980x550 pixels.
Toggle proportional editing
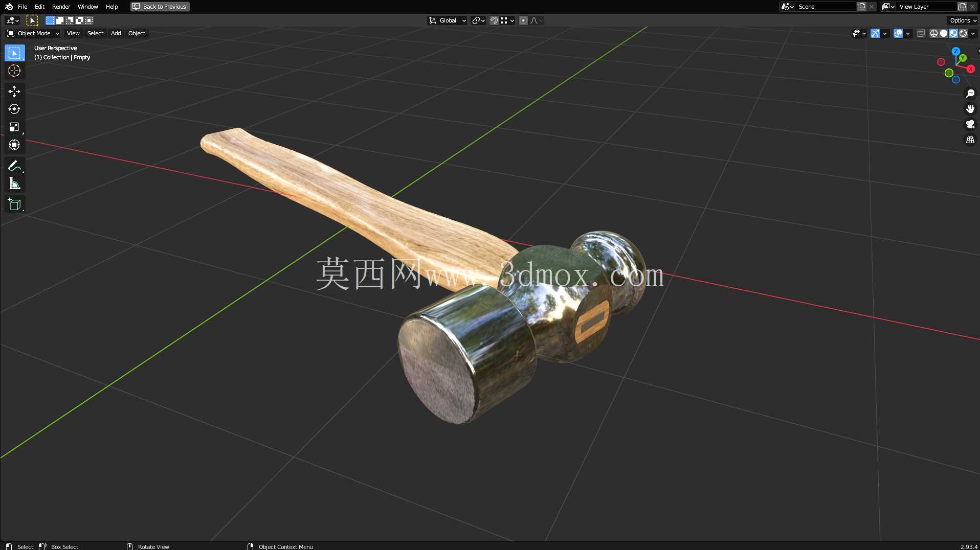(523, 20)
